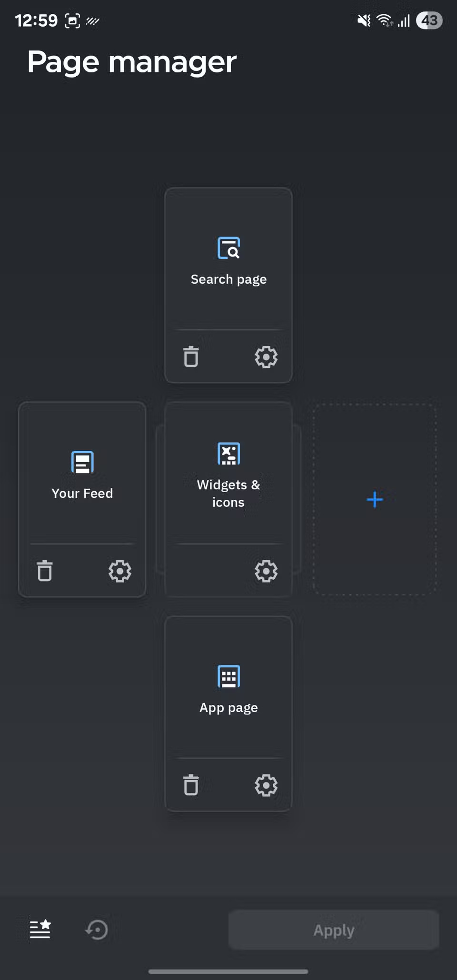The image size is (457, 980).
Task: Tap the battery indicator in status bar
Action: [429, 20]
